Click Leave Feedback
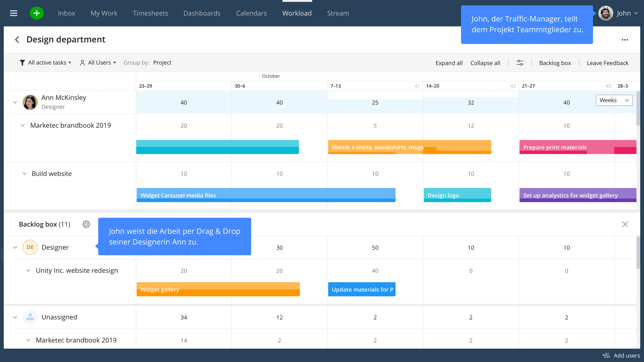 click(608, 63)
